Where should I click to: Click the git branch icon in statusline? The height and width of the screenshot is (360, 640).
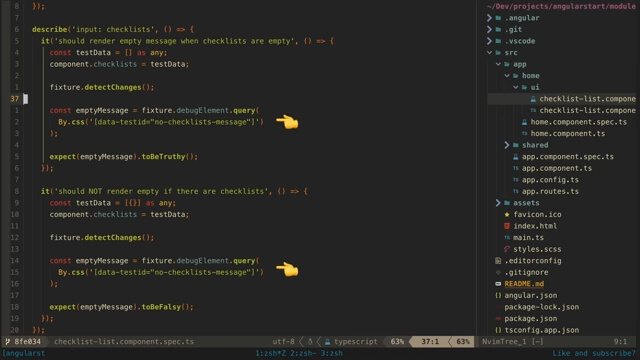point(8,342)
